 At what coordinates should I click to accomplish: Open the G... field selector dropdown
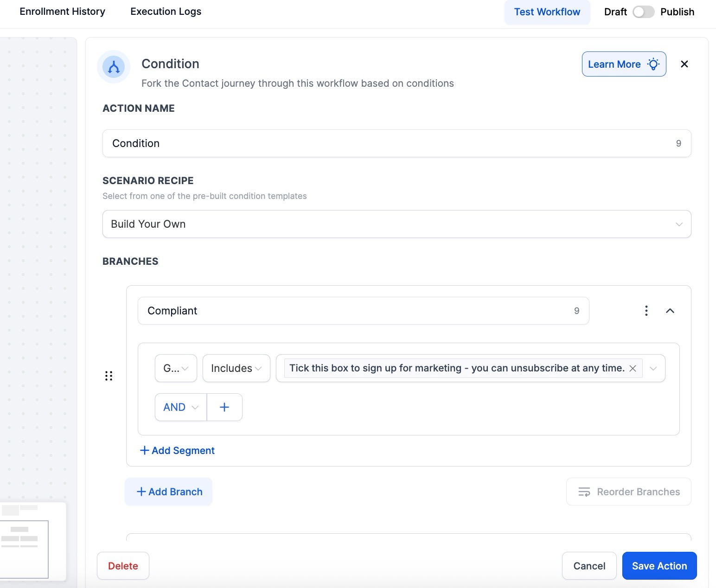(x=176, y=368)
